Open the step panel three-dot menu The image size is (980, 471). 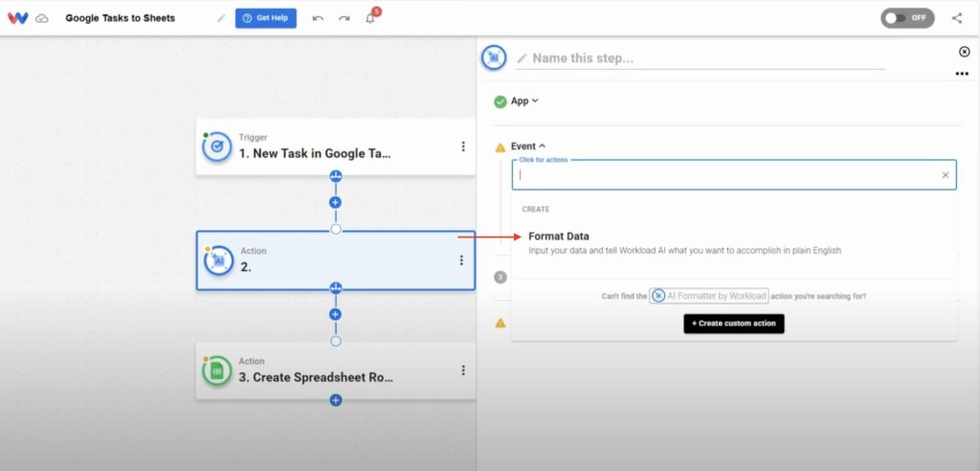click(x=962, y=74)
